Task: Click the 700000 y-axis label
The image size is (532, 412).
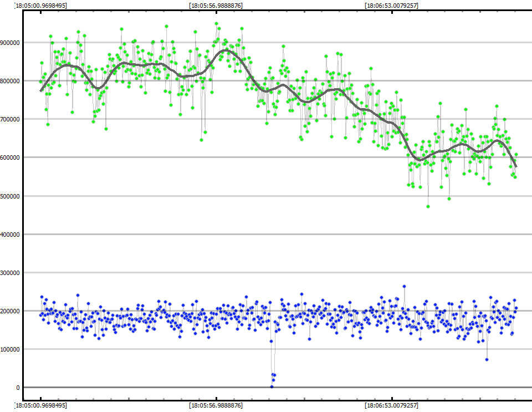Action: 11,119
